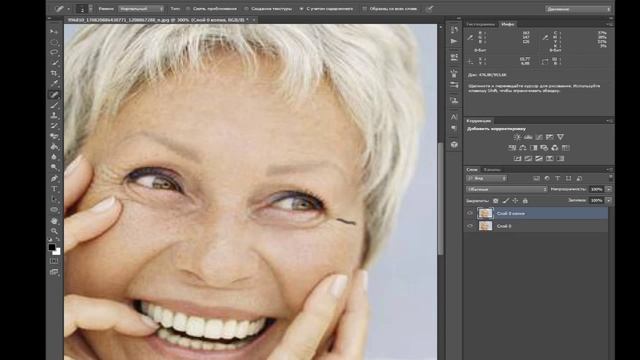Select the Pen tool

pyautogui.click(x=54, y=178)
